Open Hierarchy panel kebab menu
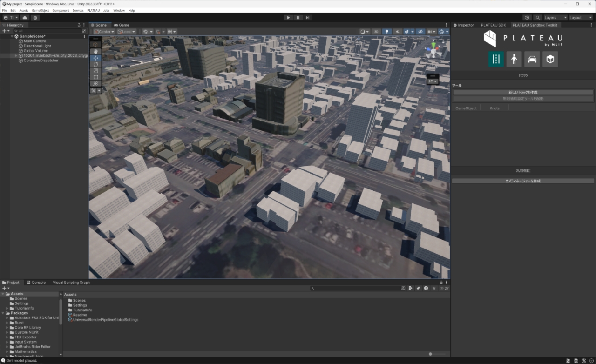 click(x=84, y=25)
